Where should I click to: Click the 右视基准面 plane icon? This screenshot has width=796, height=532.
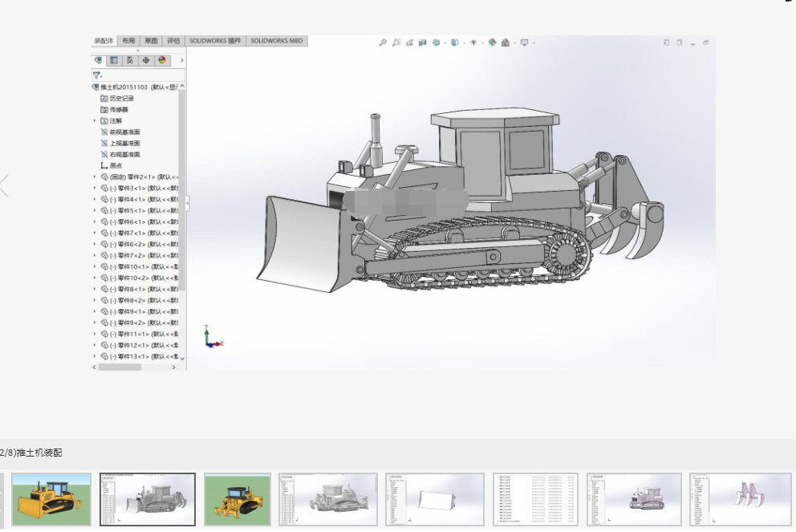pyautogui.click(x=104, y=154)
